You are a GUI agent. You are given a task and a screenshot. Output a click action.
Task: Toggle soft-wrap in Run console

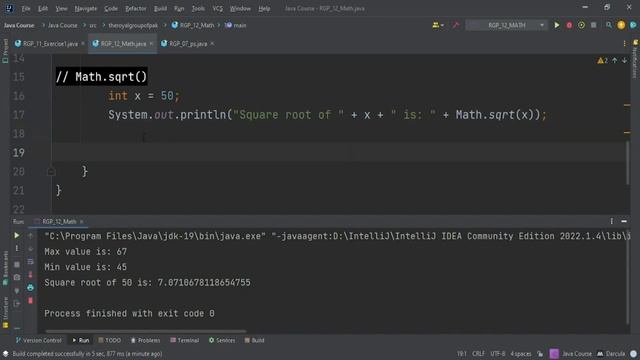[30, 262]
